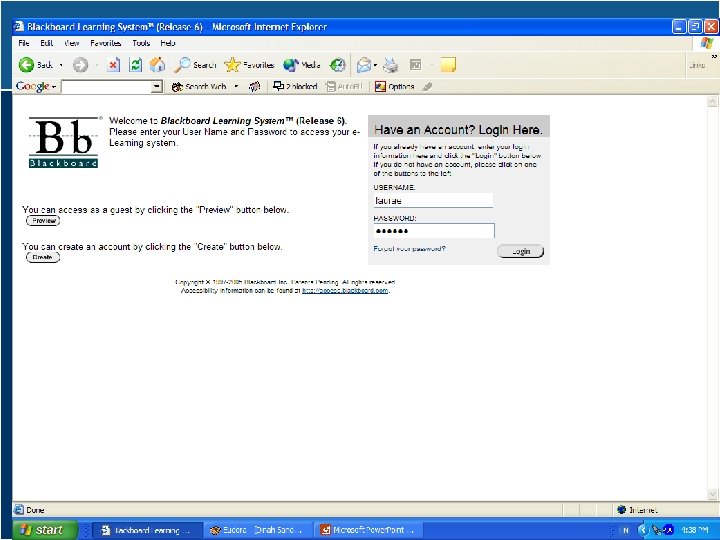Image resolution: width=720 pixels, height=540 pixels.
Task: Open the Search magnifier toolbar button
Action: tap(195, 65)
